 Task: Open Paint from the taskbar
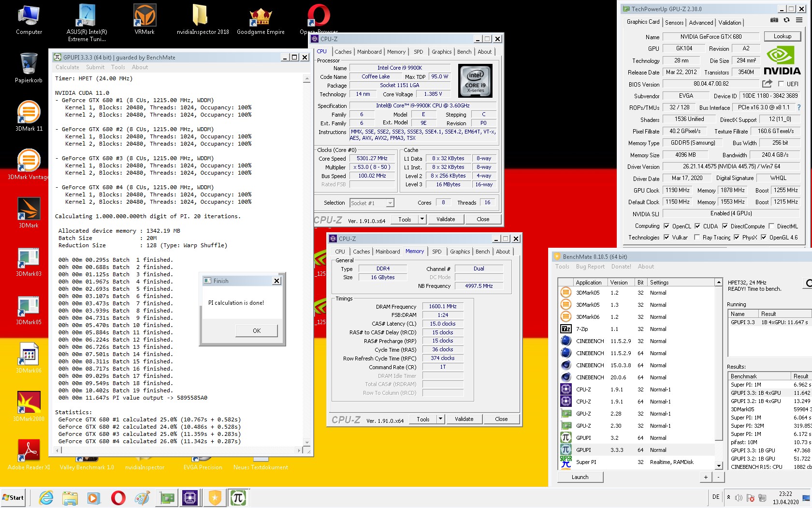(x=142, y=498)
